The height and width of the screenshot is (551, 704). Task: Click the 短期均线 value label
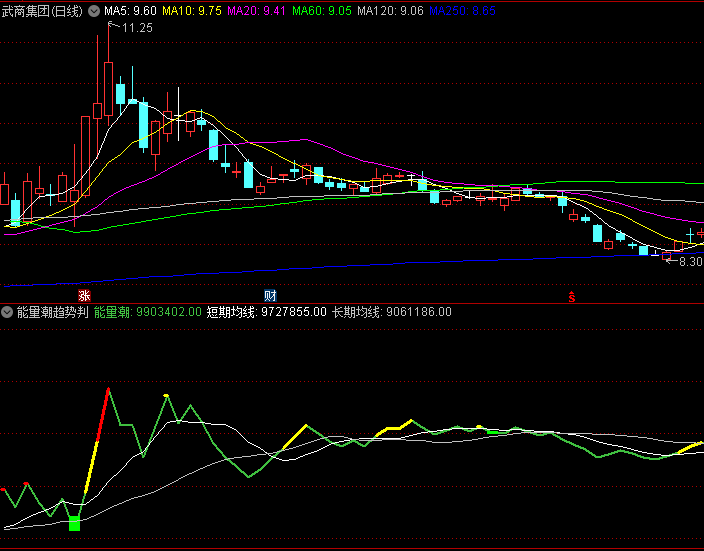click(266, 312)
